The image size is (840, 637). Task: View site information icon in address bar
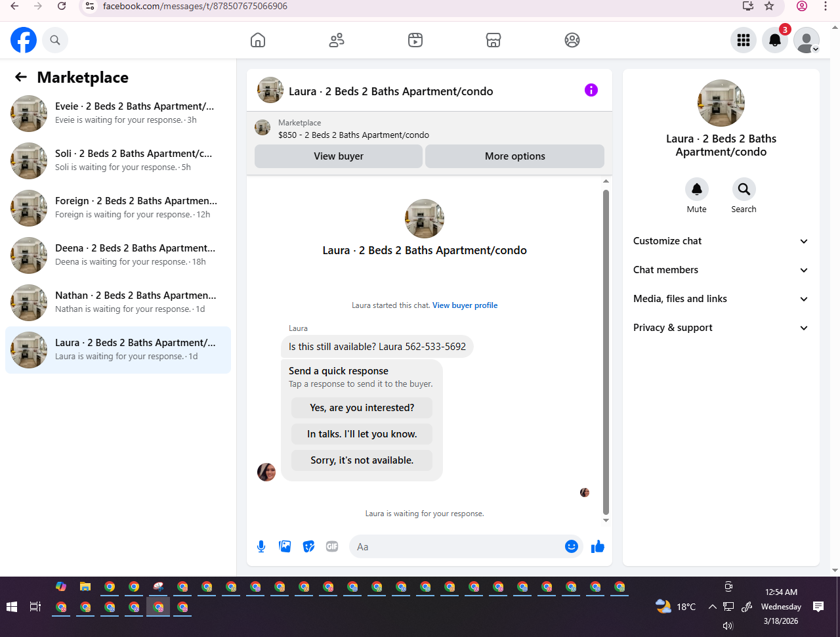tap(91, 6)
